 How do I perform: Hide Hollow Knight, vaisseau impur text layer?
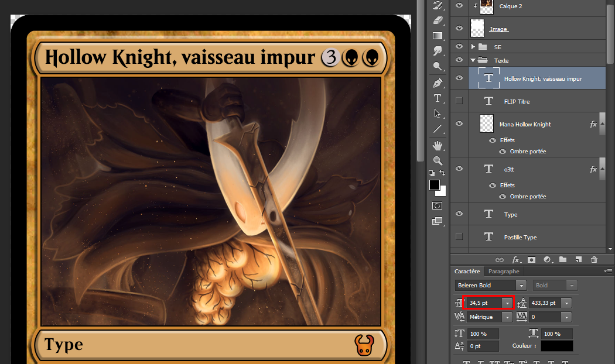[459, 78]
